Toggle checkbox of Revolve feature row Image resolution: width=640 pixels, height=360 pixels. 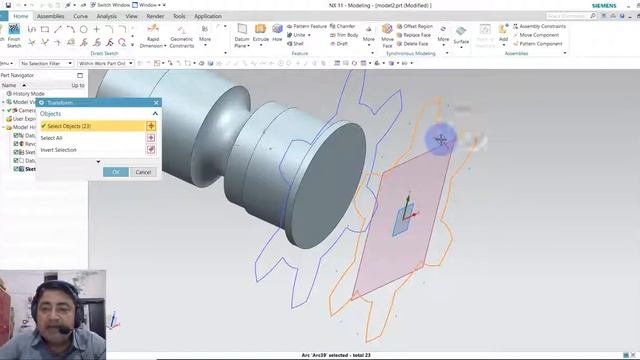click(16, 144)
